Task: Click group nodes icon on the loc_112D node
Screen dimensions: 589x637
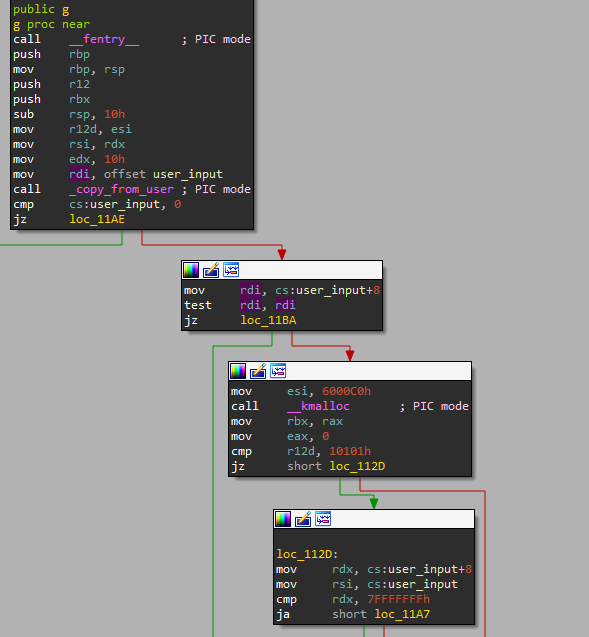Action: coord(323,519)
